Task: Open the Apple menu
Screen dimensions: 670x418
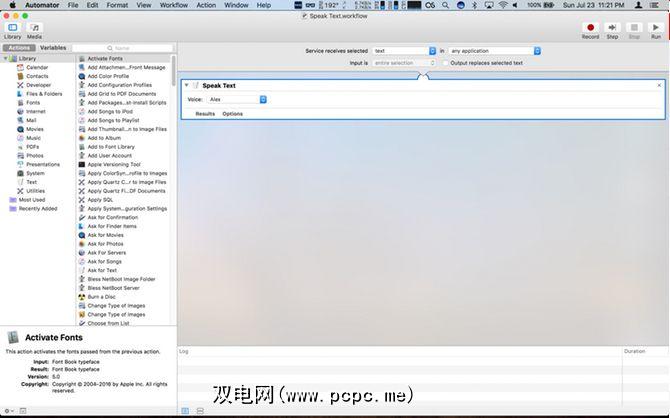Action: [13, 5]
